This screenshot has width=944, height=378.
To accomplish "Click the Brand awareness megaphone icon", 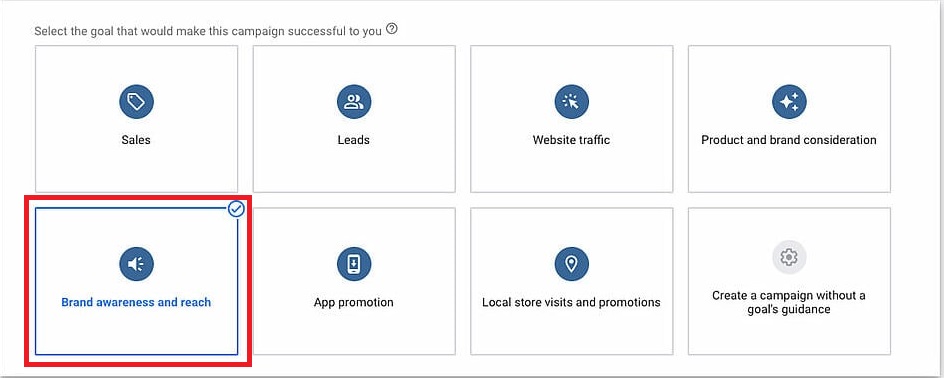I will click(137, 264).
